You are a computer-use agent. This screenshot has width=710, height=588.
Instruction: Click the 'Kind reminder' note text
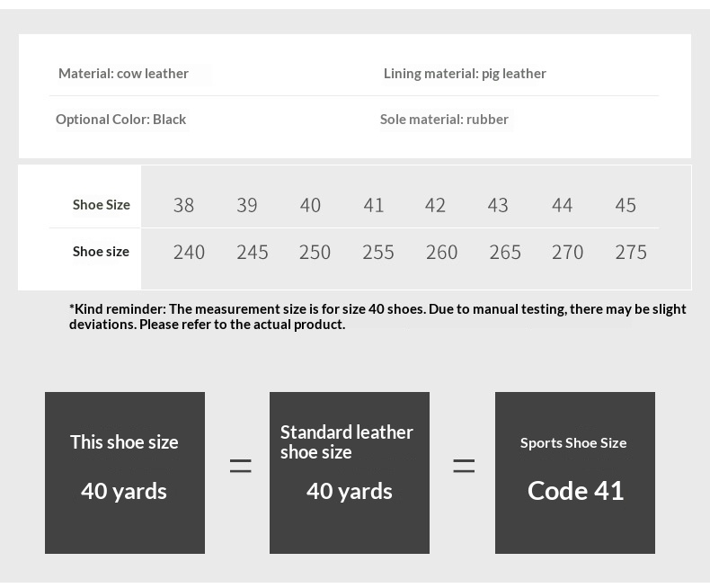377,316
